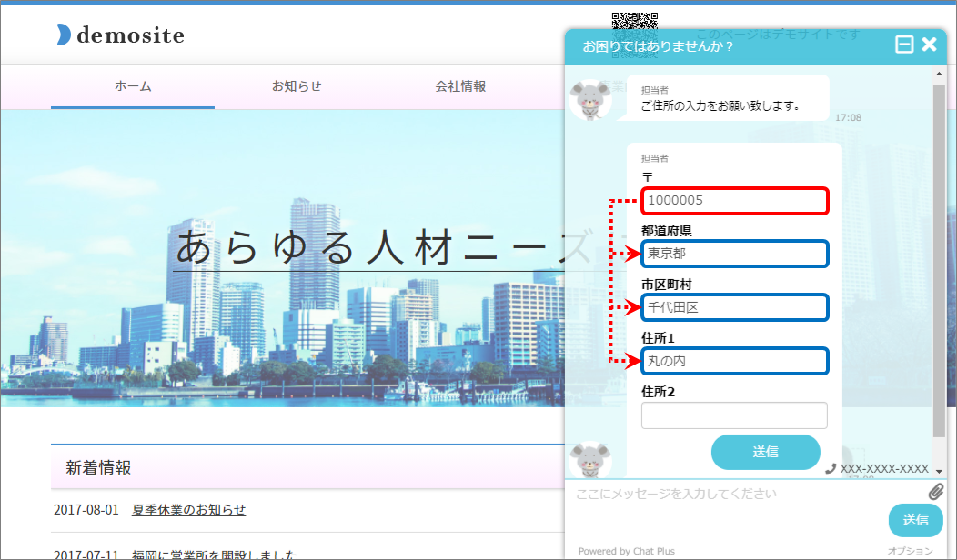Click the empty 住所2 input field
This screenshot has width=957, height=560.
pos(734,415)
